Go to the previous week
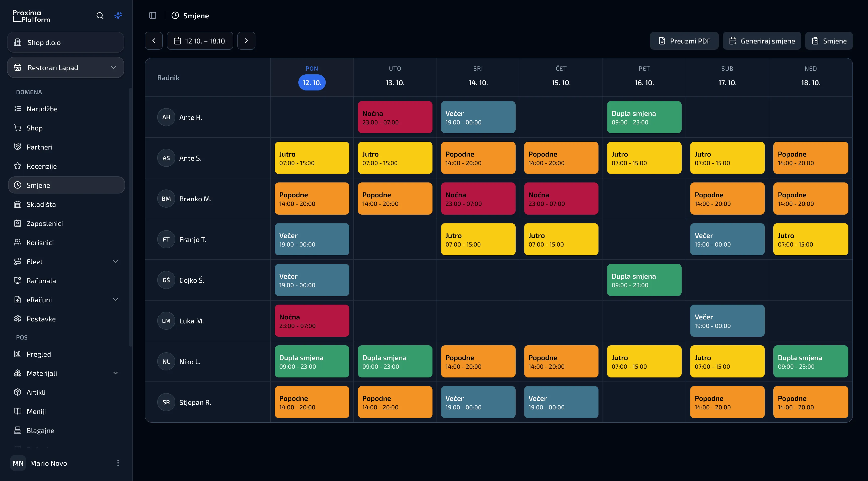This screenshot has height=481, width=868. point(154,41)
